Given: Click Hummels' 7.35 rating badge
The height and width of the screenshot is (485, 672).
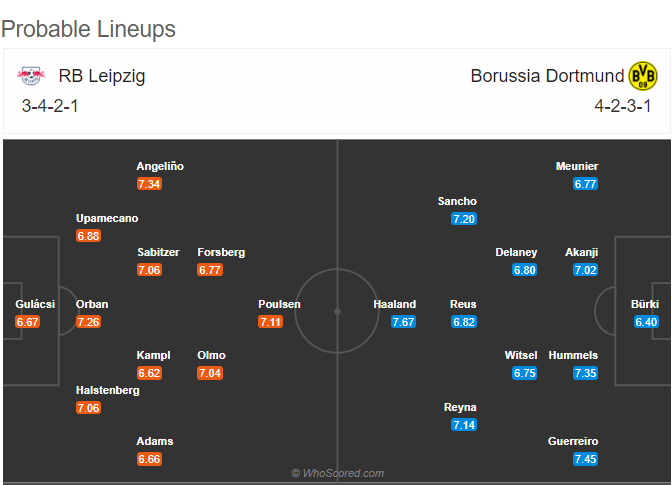Looking at the screenshot, I should [x=585, y=373].
